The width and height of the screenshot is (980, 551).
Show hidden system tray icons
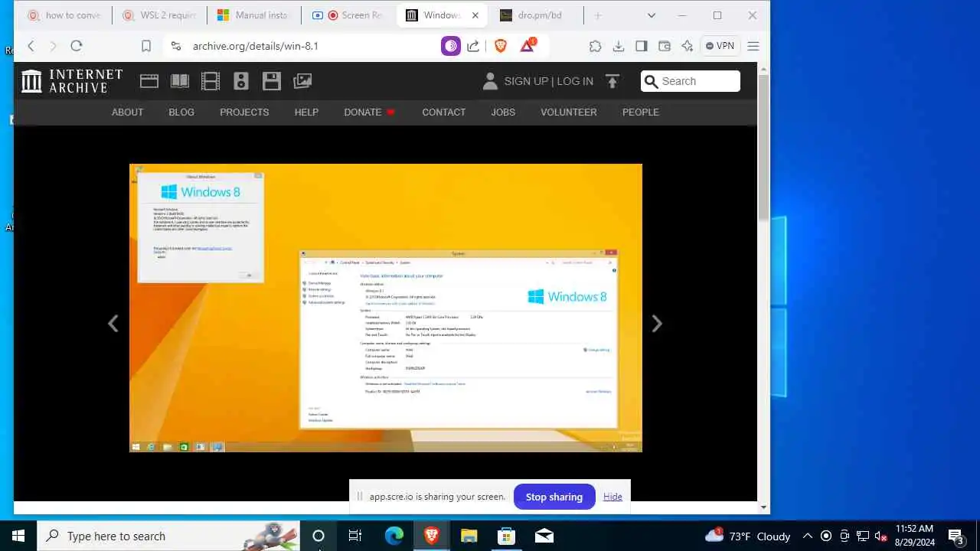coord(807,536)
